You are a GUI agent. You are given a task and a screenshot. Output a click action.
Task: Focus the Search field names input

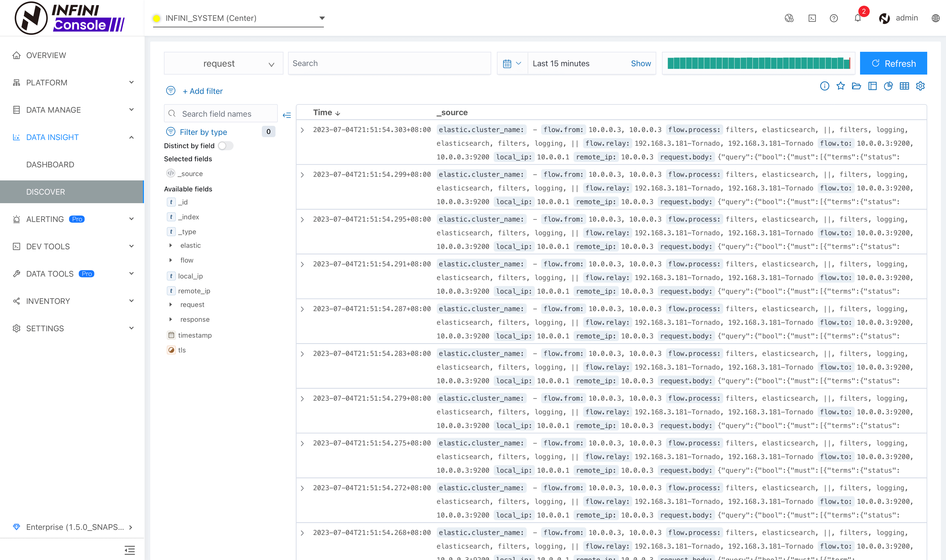pos(221,114)
